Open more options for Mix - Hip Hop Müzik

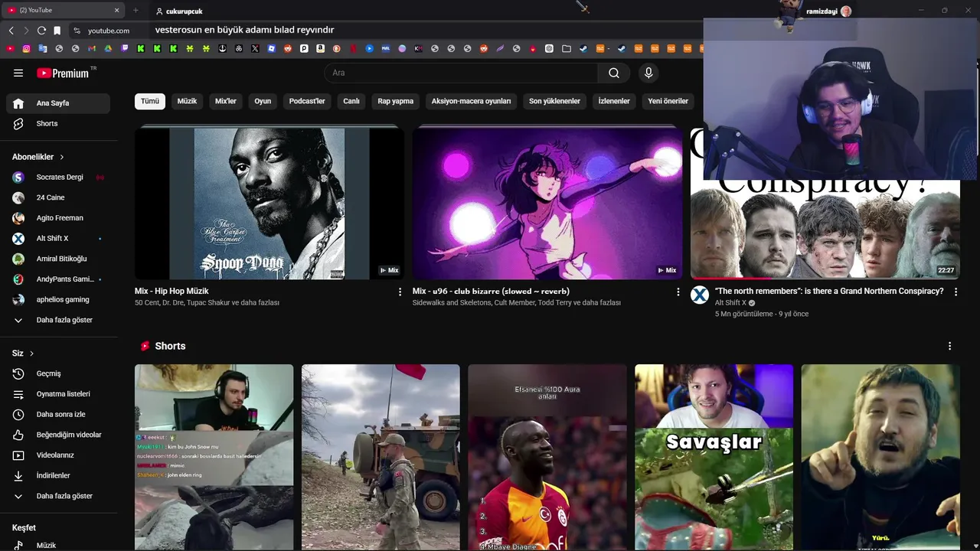click(400, 292)
